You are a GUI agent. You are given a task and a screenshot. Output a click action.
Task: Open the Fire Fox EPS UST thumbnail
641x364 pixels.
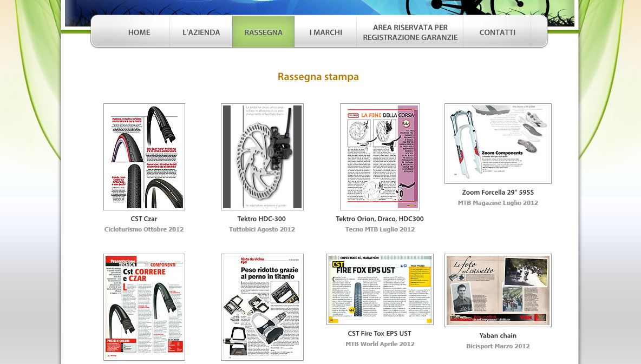pyautogui.click(x=380, y=289)
